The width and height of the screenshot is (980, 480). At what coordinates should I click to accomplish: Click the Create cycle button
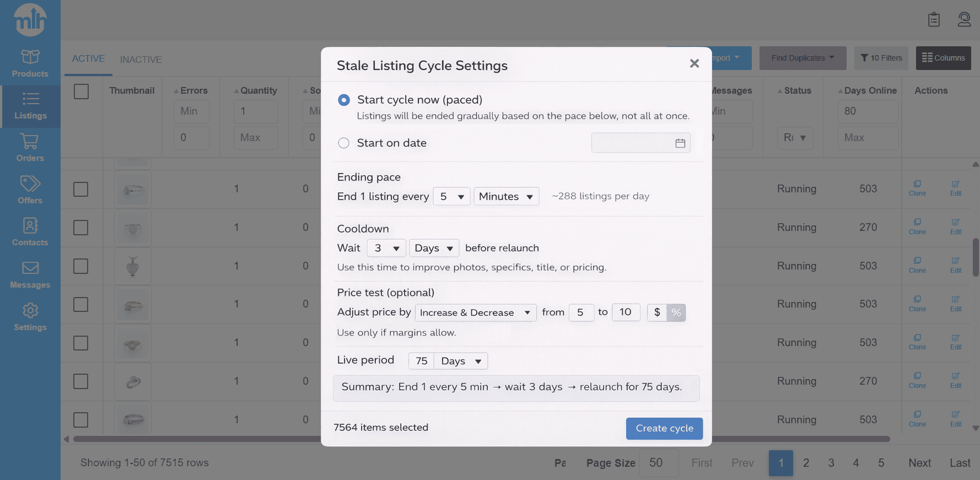pos(664,428)
